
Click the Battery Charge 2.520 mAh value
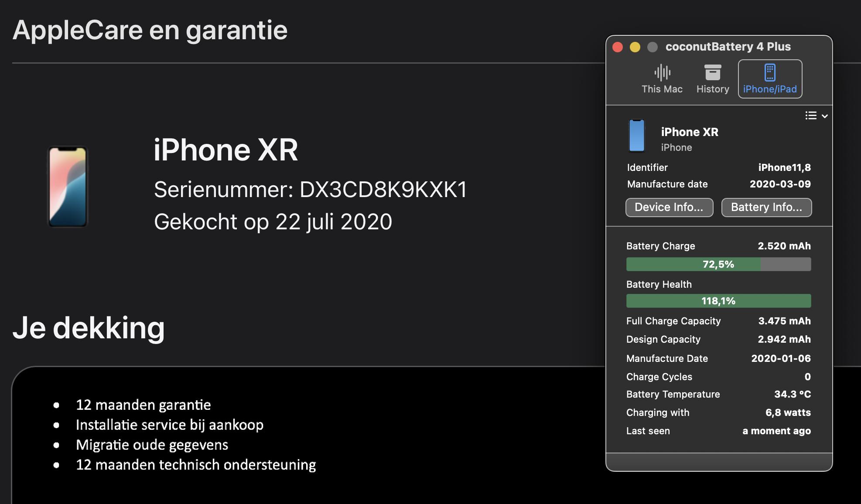click(x=784, y=246)
